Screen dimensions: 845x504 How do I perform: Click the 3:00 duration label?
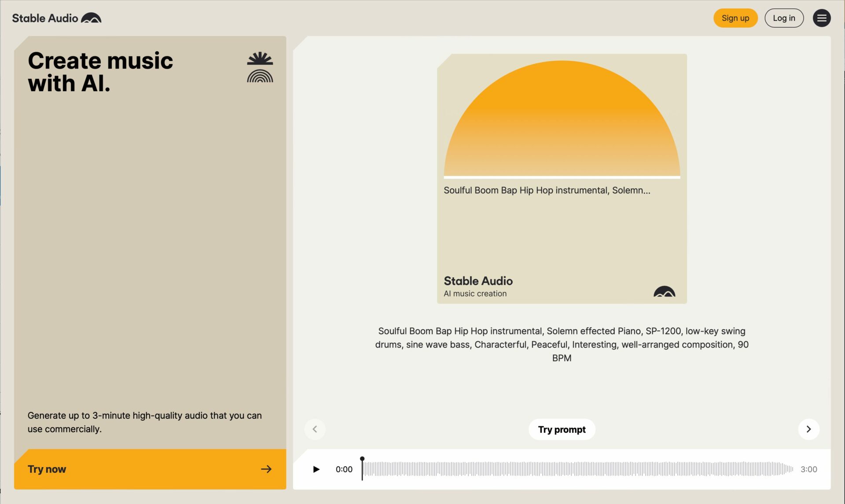[809, 469]
